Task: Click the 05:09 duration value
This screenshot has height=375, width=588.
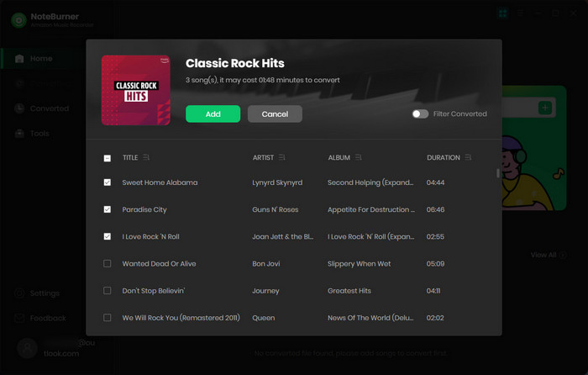Action: point(435,263)
